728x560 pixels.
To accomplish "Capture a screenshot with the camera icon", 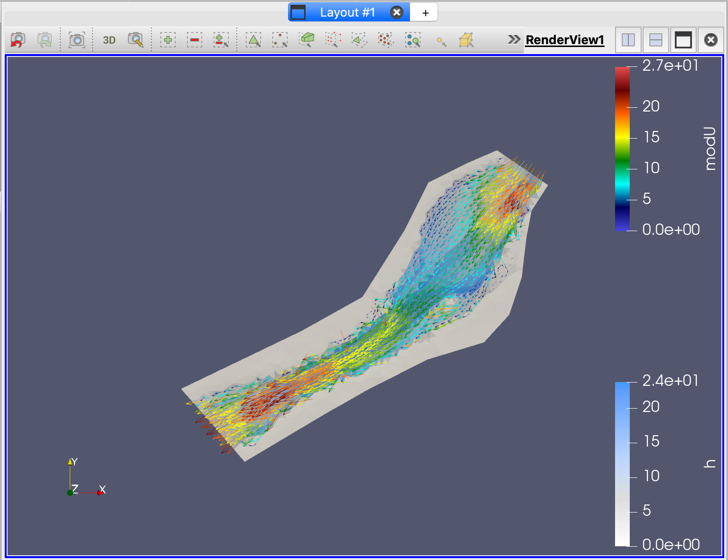I will 77,40.
